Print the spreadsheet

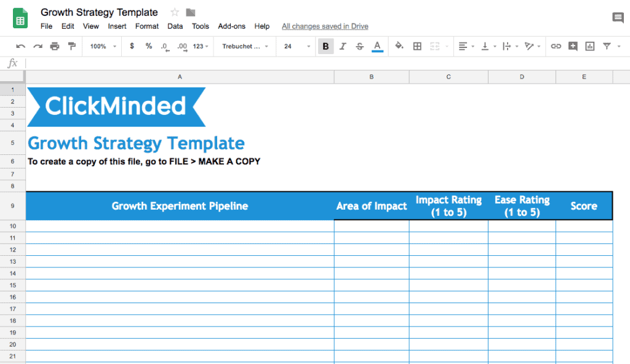[x=55, y=46]
